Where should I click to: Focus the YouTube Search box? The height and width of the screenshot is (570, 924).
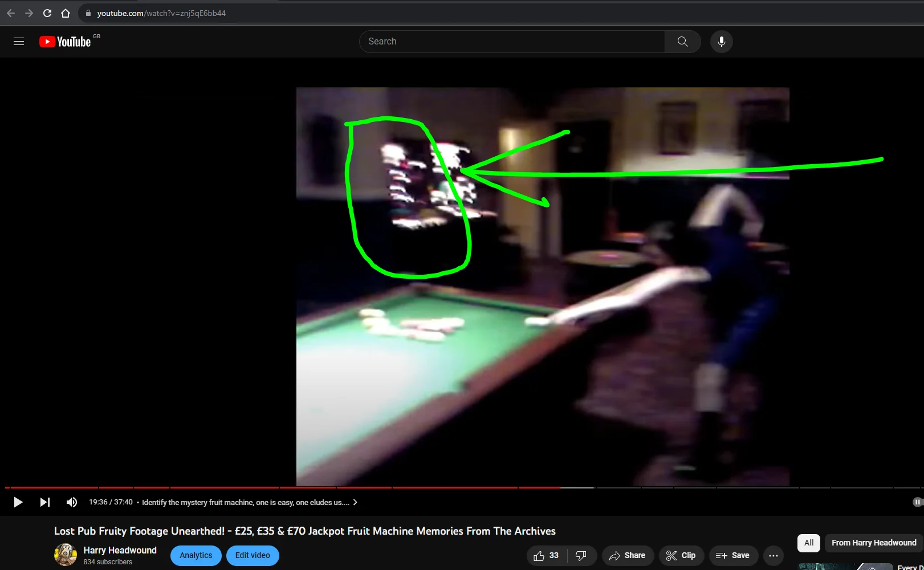click(512, 42)
